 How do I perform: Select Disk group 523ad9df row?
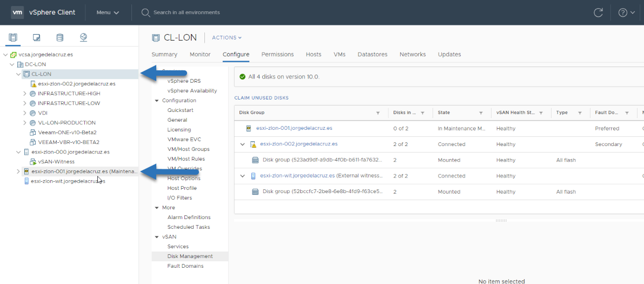tap(439, 160)
